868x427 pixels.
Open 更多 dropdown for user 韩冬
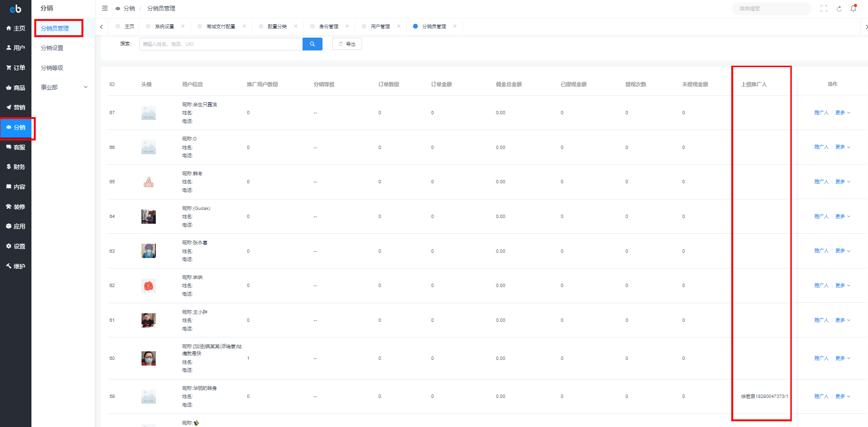tap(842, 182)
